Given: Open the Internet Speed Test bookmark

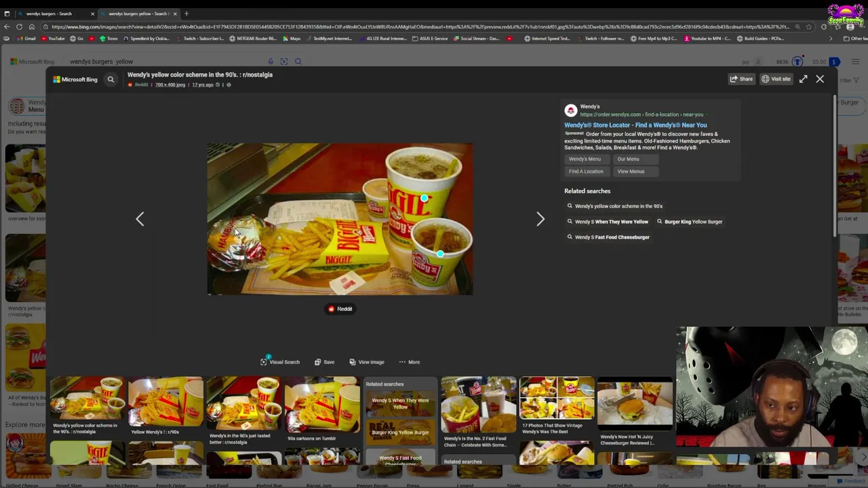Looking at the screenshot, I should point(547,39).
